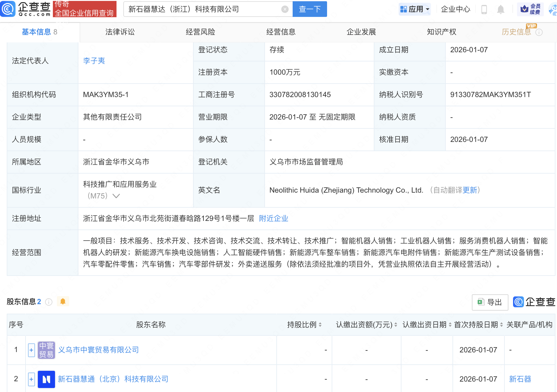The height and width of the screenshot is (392, 557).
Task: Click the 新石器慧通 company logo thumbnail
Action: pyautogui.click(x=46, y=379)
